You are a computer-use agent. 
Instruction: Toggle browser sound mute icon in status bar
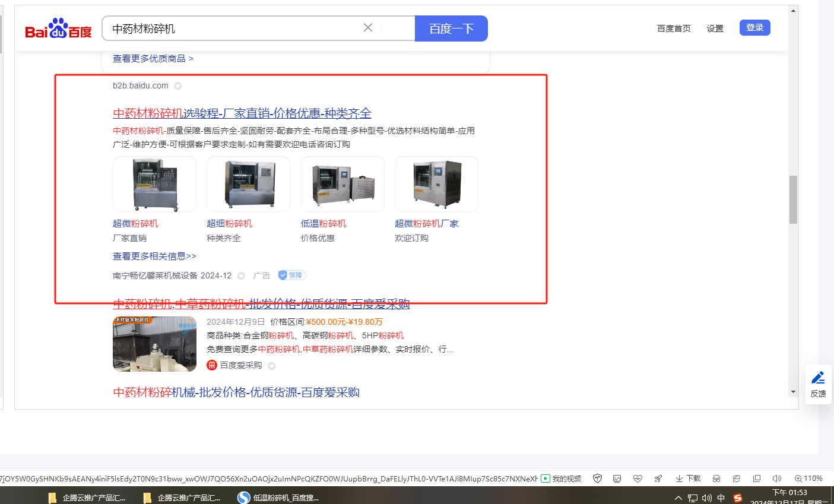pos(777,478)
